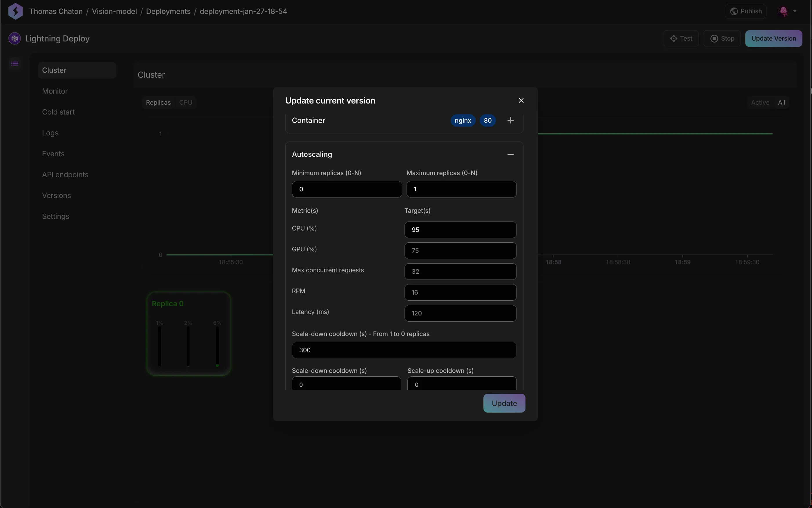Expand the Container section plus icon
This screenshot has height=508, width=812.
click(510, 121)
